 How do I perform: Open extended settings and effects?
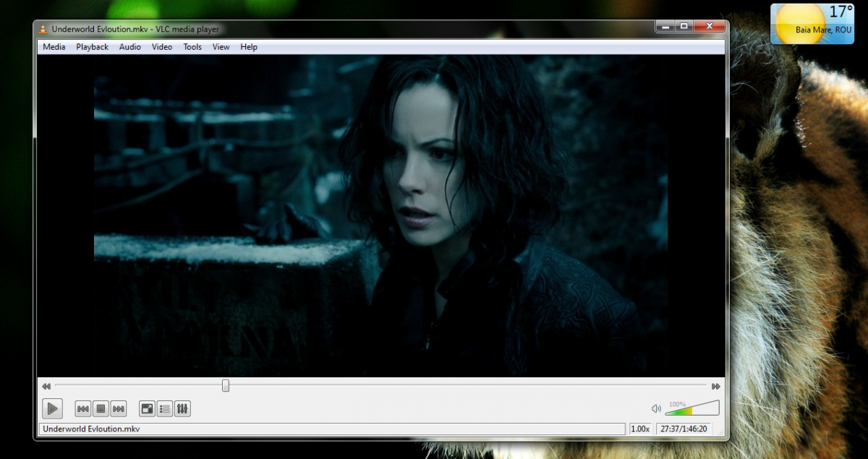182,409
